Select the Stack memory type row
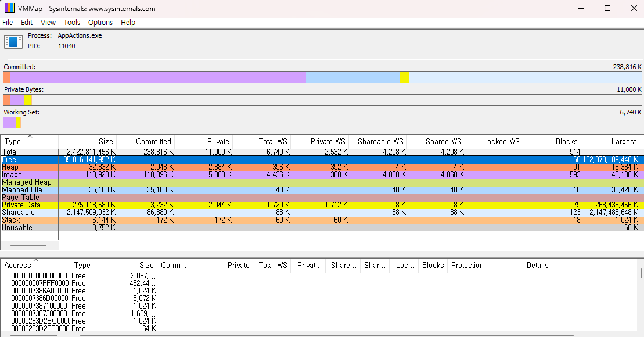Screen dimensions: 644x337 tap(321, 220)
